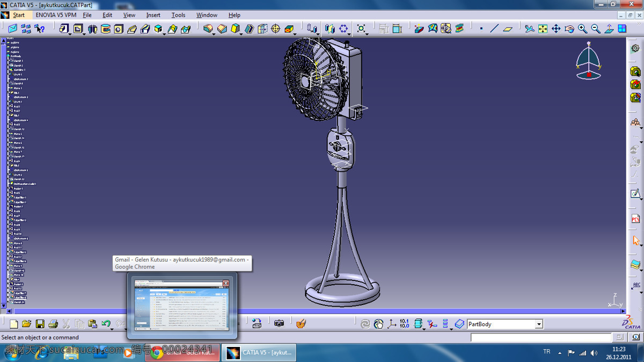Click the Zoom In magnifier icon

point(582,28)
